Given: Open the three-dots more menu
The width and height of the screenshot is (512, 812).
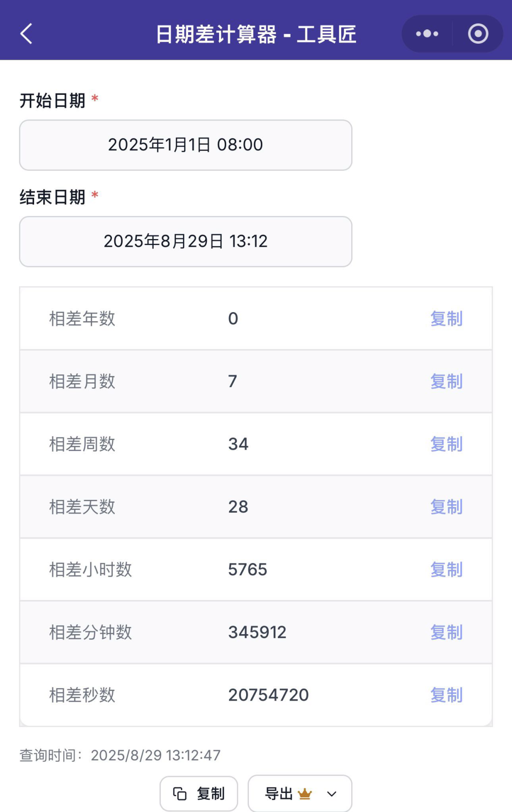Looking at the screenshot, I should (427, 34).
